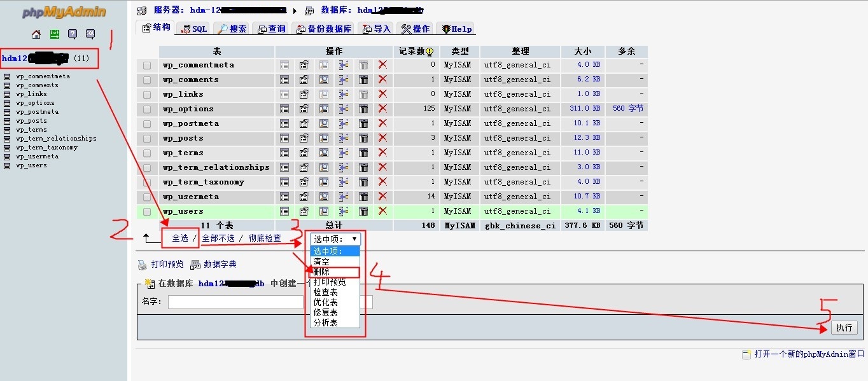
Task: Enable the wp_term_taxonomy row checkbox
Action: click(146, 182)
